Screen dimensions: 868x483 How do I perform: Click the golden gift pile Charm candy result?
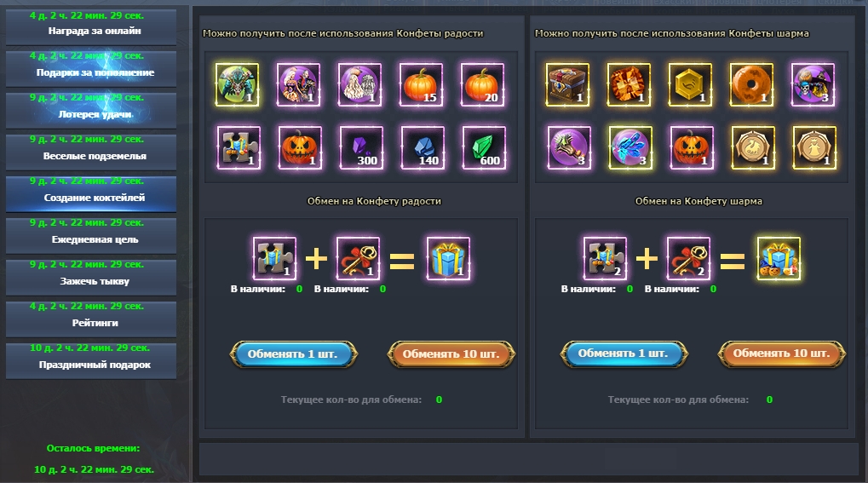pyautogui.click(x=779, y=259)
